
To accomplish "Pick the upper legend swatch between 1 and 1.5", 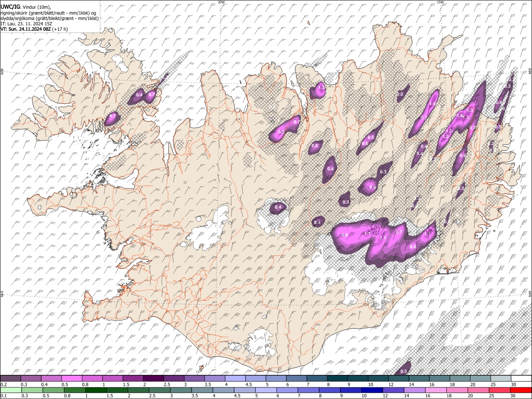I will click(112, 378).
